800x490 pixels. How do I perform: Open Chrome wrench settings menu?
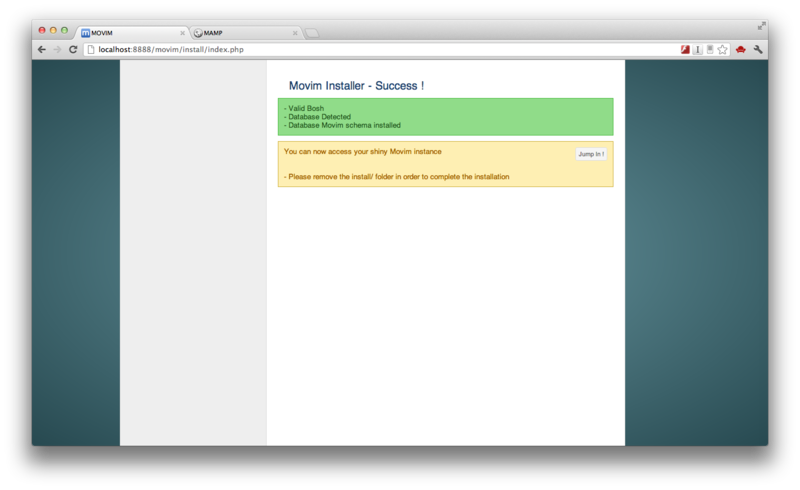[758, 50]
